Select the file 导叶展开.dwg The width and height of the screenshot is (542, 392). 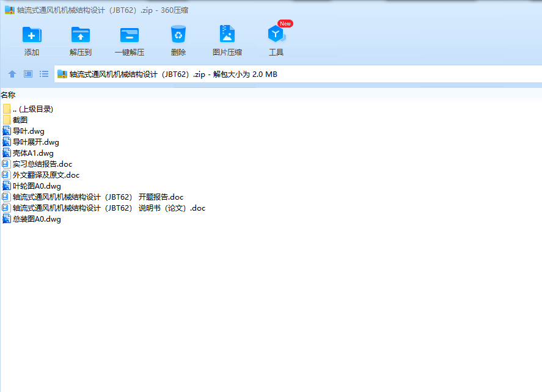pyautogui.click(x=36, y=142)
